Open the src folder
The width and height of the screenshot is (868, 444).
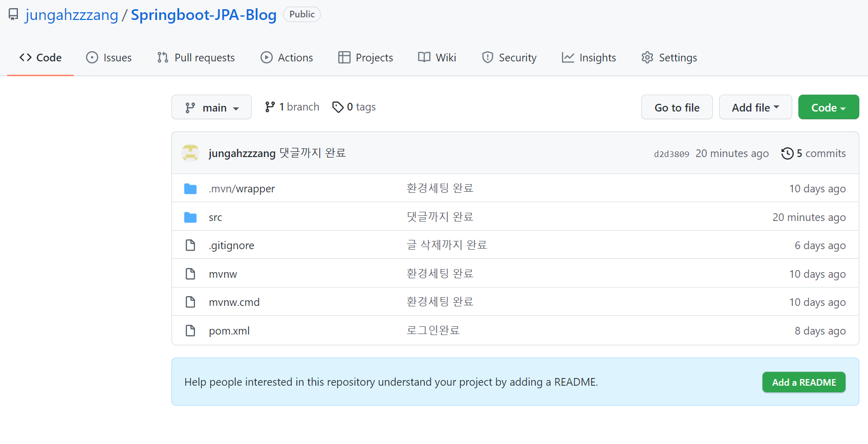pos(215,217)
